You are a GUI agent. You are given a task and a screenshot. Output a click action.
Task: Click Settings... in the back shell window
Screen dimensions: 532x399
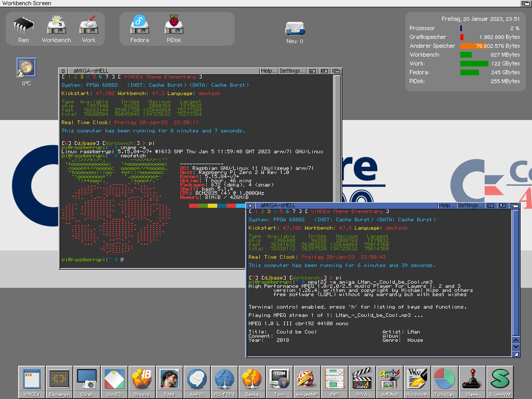(292, 71)
